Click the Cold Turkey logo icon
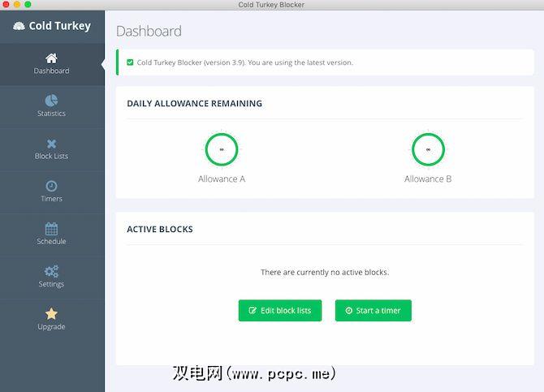 [19, 26]
